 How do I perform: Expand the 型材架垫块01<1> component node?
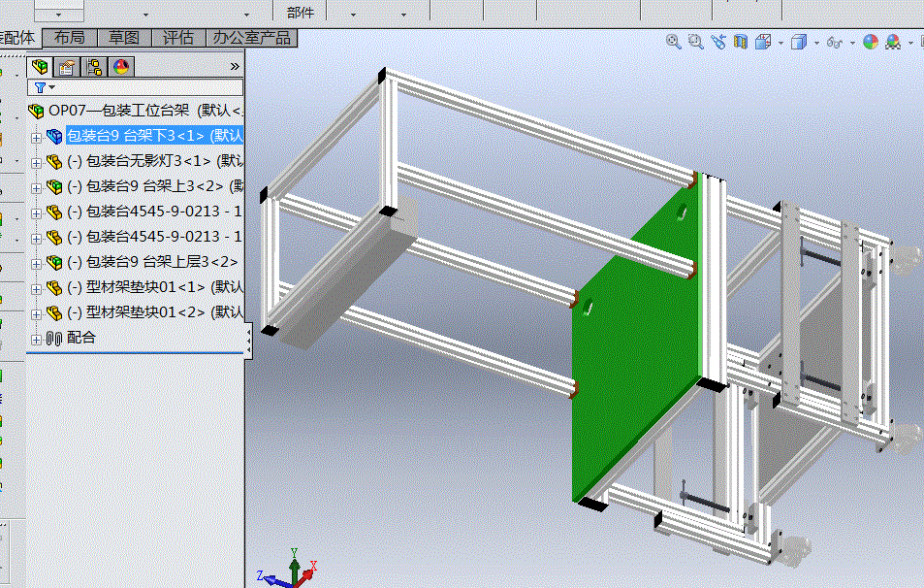(37, 289)
